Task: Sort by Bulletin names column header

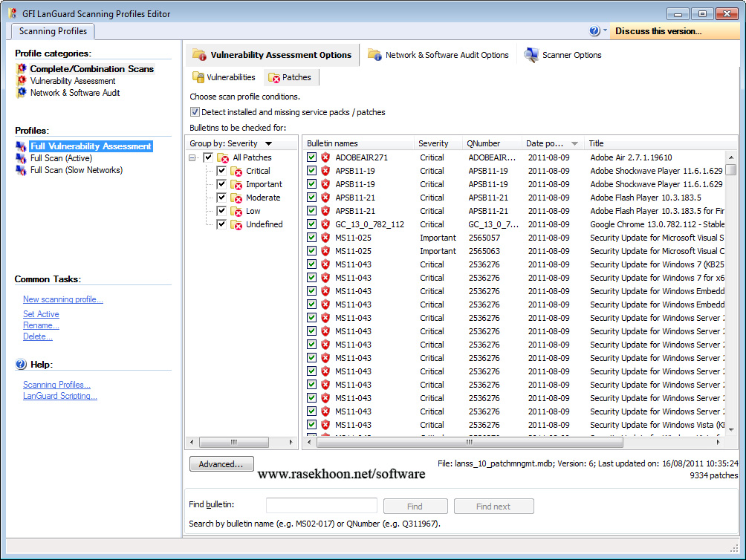Action: tap(359, 143)
